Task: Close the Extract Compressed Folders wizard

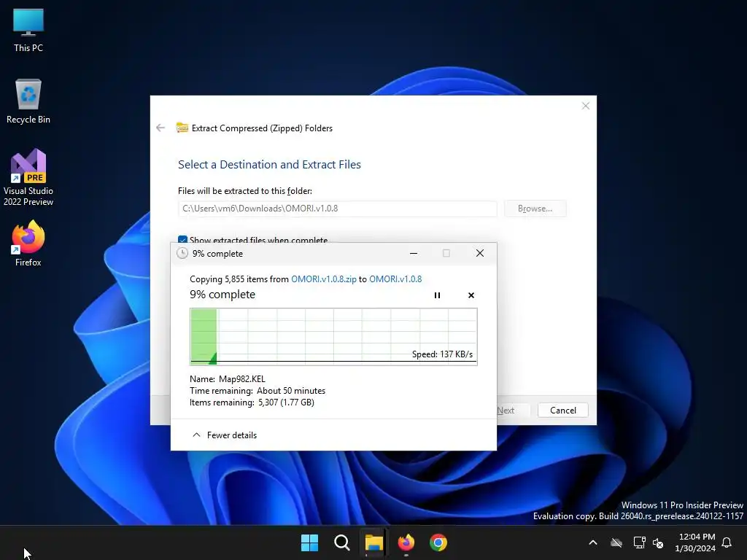Action: (586, 106)
